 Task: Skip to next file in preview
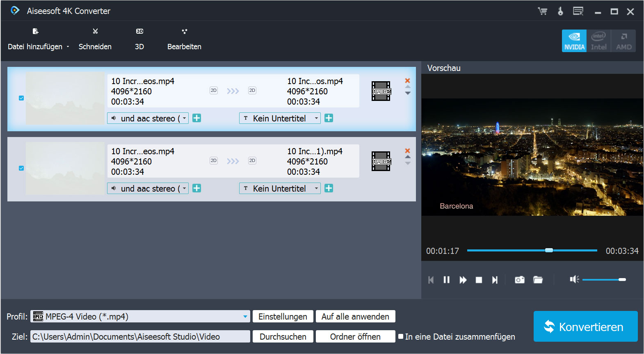[x=495, y=280]
